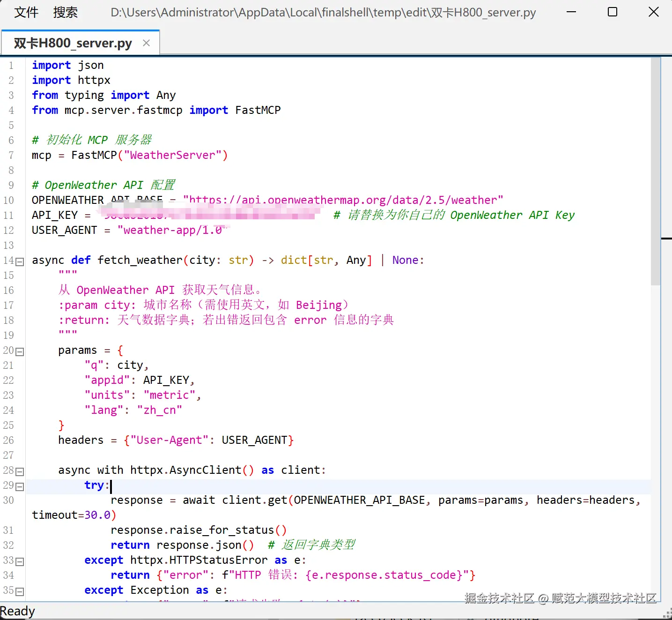Click ':return:' docstring line 18

tap(226, 320)
